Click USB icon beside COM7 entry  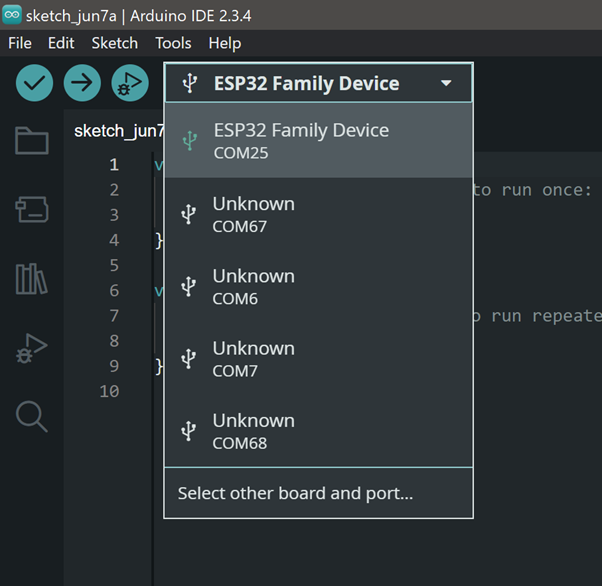click(x=189, y=359)
